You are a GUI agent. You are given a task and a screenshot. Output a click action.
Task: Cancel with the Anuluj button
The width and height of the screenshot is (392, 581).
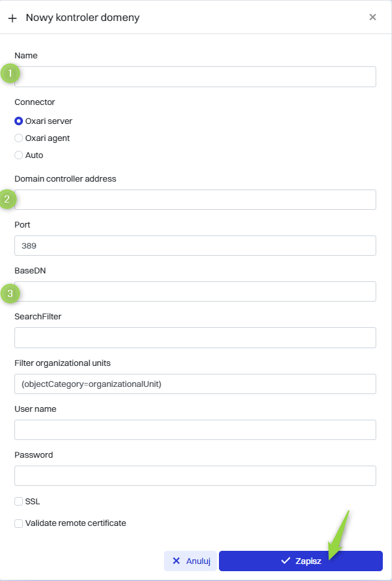[191, 561]
